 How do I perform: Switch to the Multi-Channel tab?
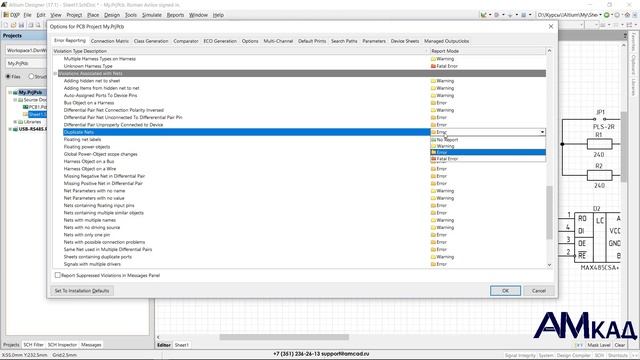[x=278, y=41]
